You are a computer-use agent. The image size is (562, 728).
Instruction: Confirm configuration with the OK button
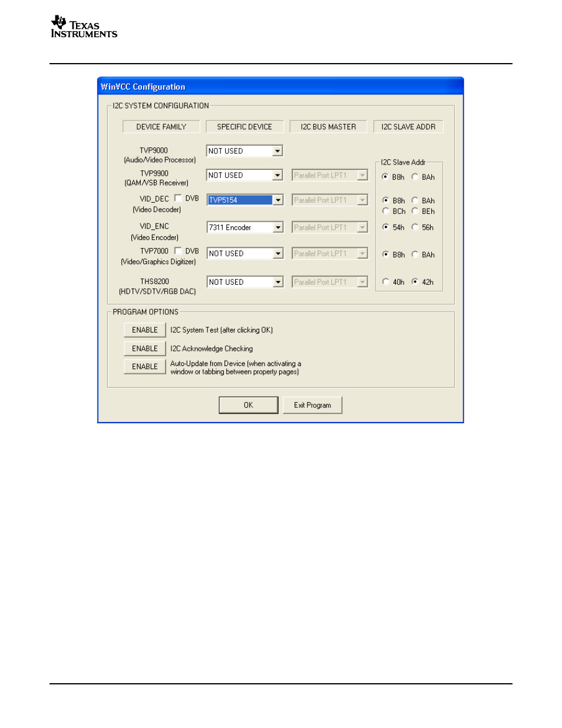pos(249,405)
